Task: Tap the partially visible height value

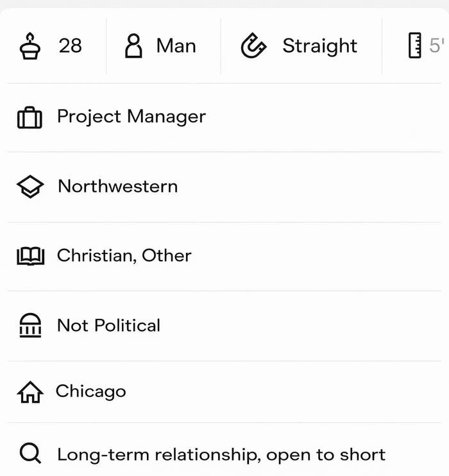Action: coord(437,46)
